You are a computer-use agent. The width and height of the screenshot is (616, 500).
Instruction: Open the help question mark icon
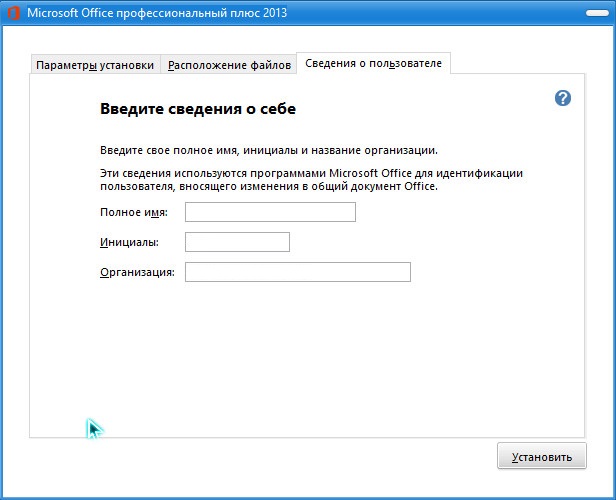(x=563, y=98)
